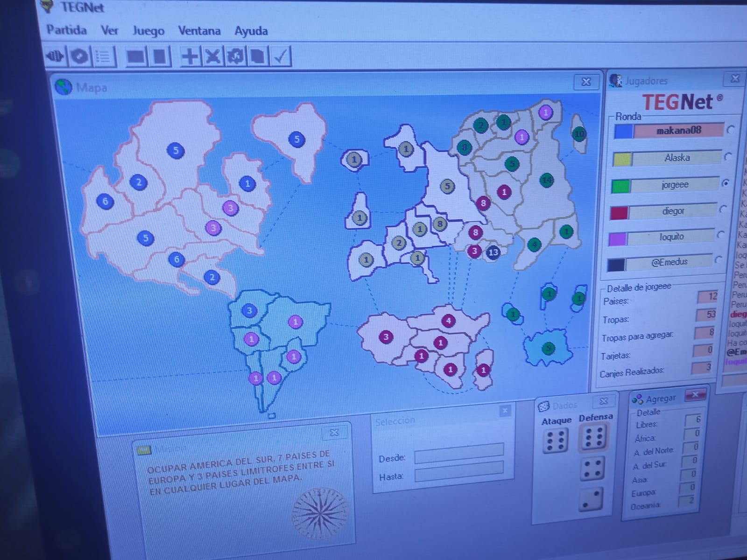This screenshot has height=560, width=747.
Task: Close the Mapa window
Action: click(x=586, y=82)
